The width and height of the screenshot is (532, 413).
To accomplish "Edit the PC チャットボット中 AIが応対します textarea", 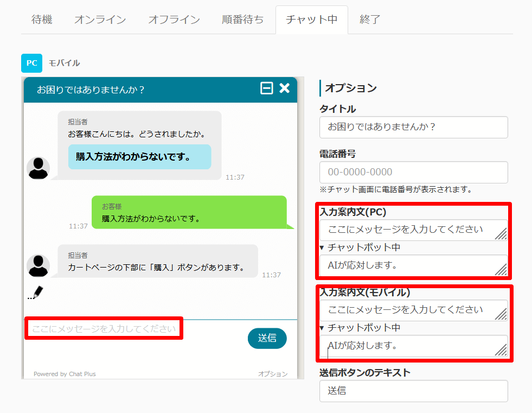I will point(414,265).
